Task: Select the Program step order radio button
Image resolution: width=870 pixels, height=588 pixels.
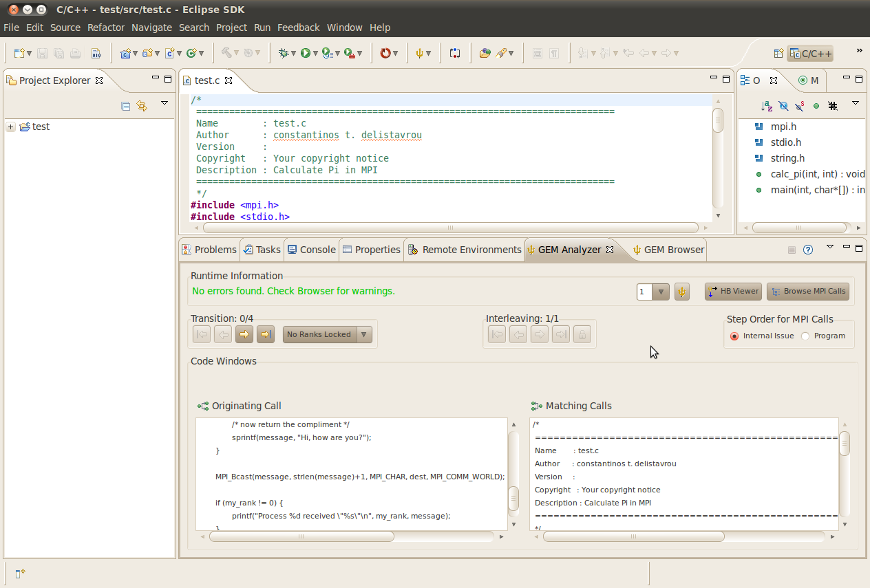Action: pyautogui.click(x=805, y=336)
